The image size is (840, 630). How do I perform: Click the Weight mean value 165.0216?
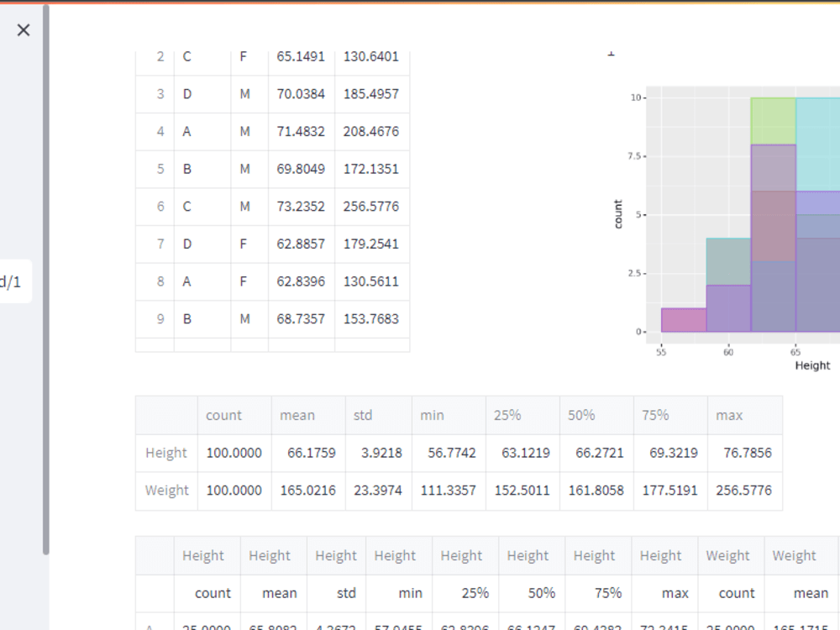pyautogui.click(x=308, y=491)
